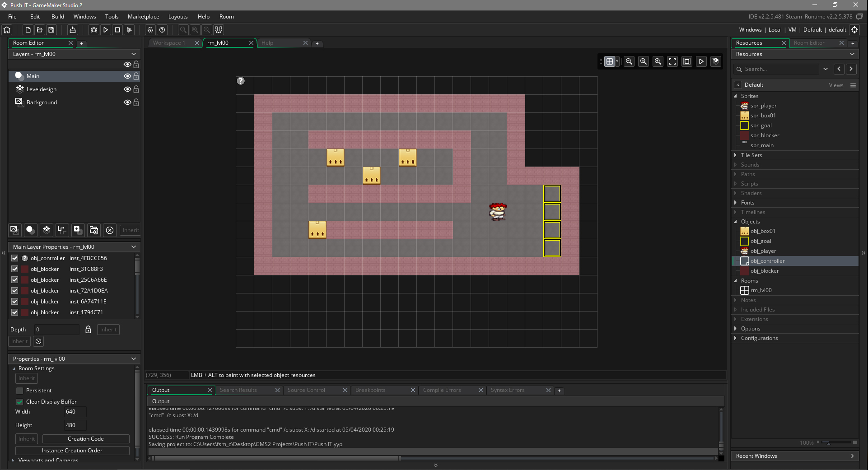Switch to the Compile Errors tab
The height and width of the screenshot is (470, 868).
[442, 390]
